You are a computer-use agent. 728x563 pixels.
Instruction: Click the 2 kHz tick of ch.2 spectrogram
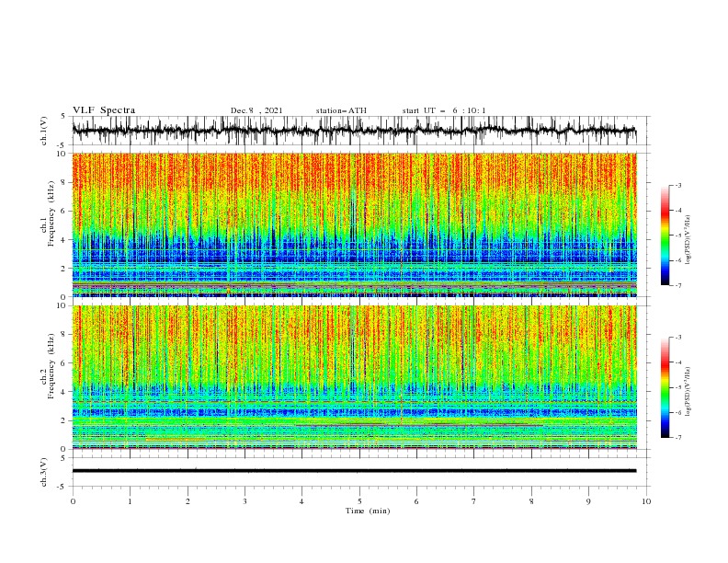point(63,420)
